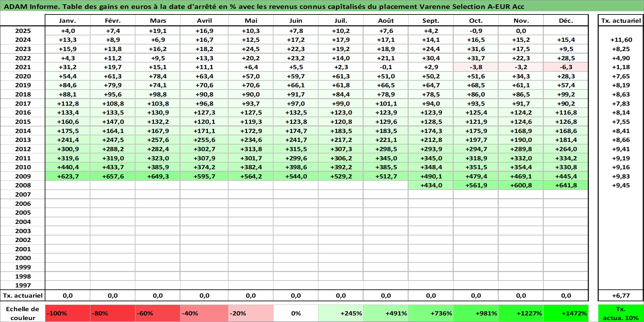Select the +116,8 cell in December 2016
Image resolution: width=644 pixels, height=322 pixels.
[x=566, y=112]
